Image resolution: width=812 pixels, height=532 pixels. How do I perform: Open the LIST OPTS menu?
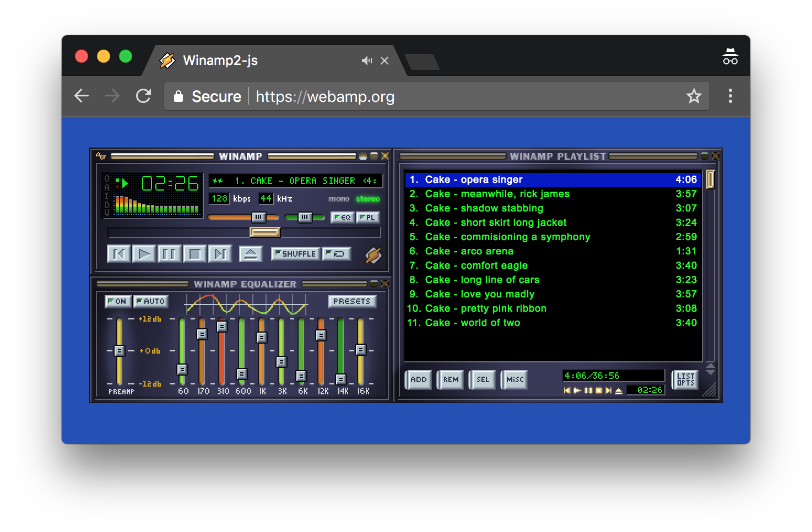[x=685, y=379]
